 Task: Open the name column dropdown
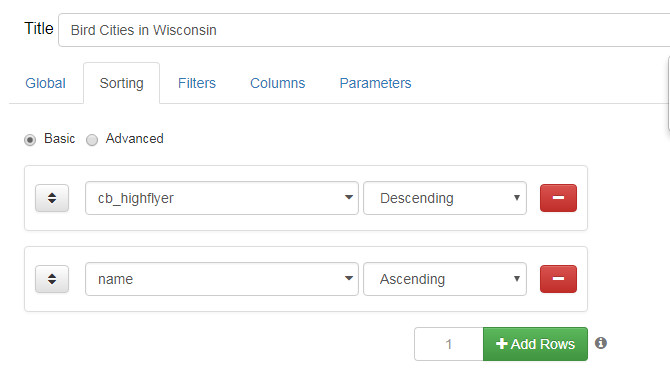[x=222, y=279]
